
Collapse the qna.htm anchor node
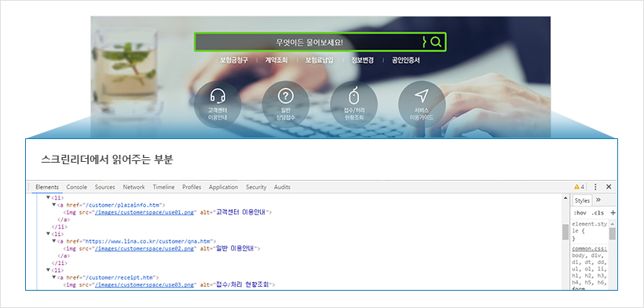[x=54, y=241]
